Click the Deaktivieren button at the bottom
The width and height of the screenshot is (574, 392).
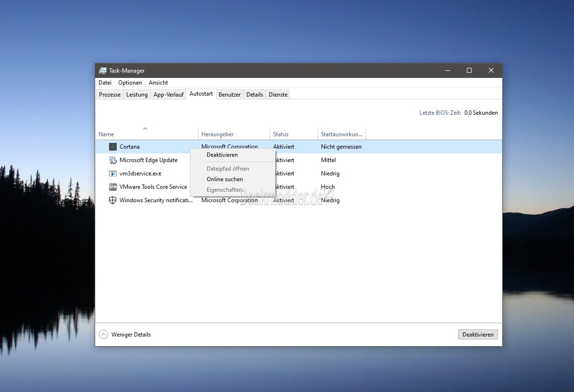pyautogui.click(x=478, y=335)
